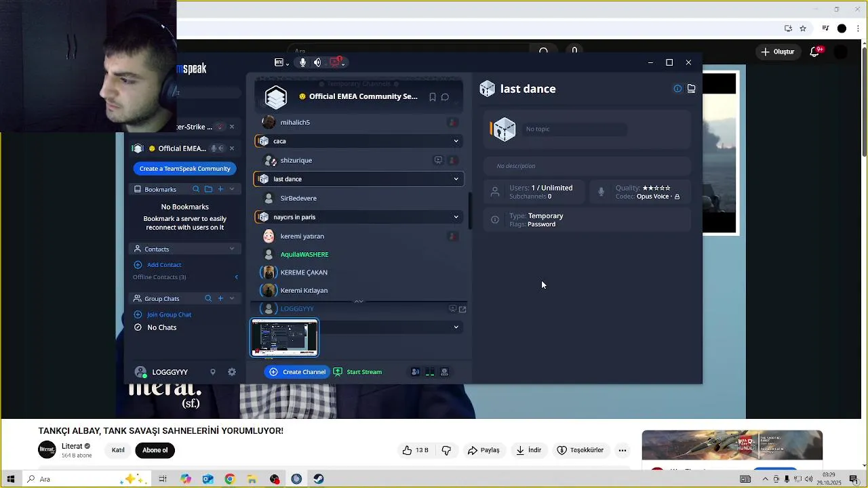
Task: Select the caca channel
Action: coord(358,141)
